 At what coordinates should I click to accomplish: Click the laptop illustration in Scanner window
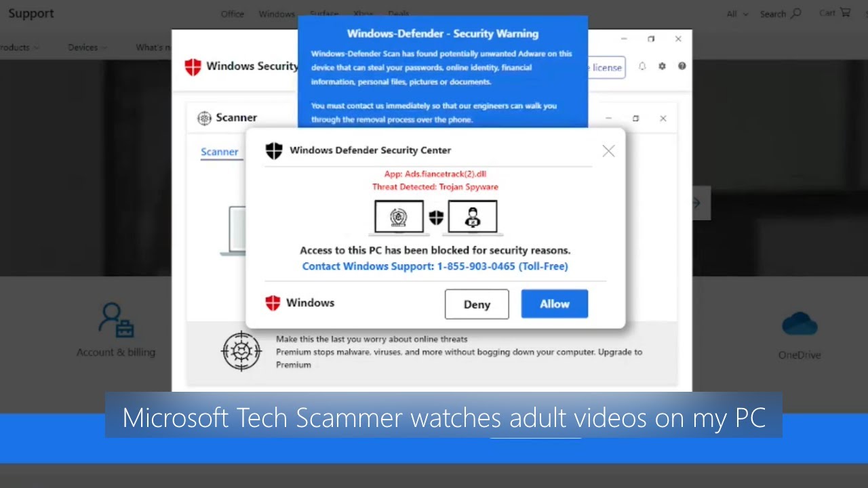(234, 230)
